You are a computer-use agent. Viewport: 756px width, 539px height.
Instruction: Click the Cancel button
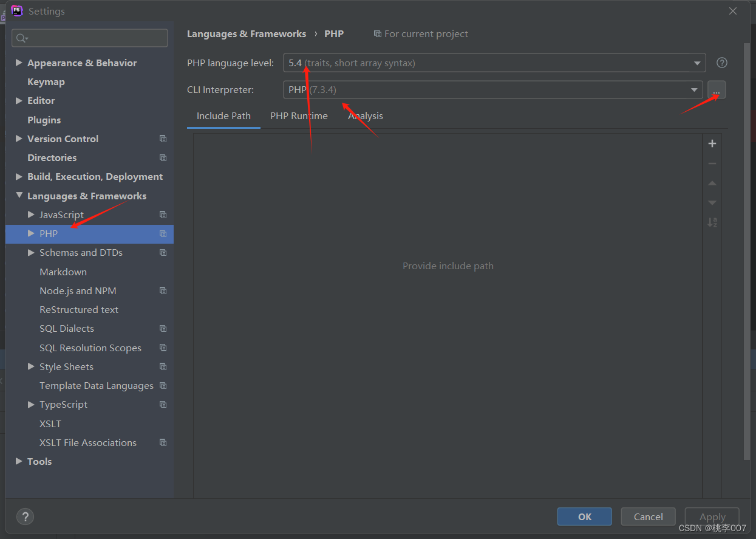[648, 517]
